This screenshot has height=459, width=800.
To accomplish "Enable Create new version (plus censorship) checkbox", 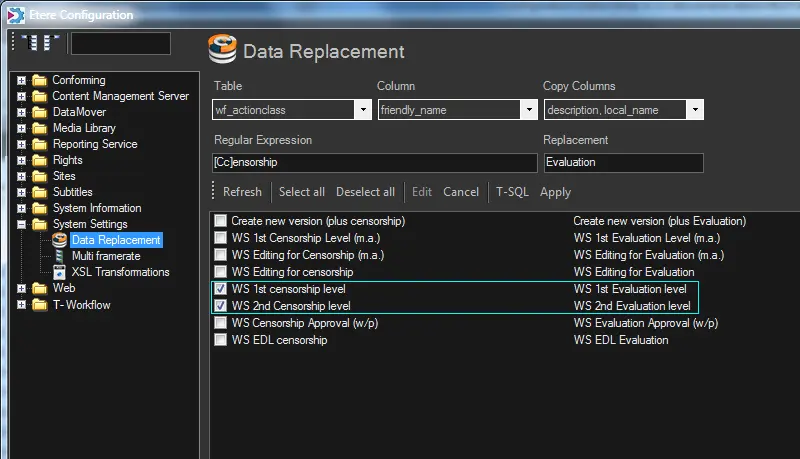I will tap(220, 221).
